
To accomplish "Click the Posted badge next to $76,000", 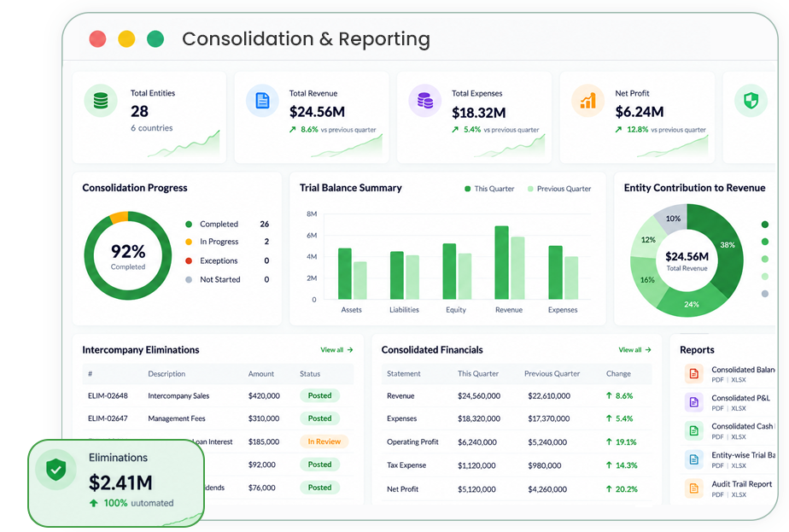I will [x=319, y=488].
